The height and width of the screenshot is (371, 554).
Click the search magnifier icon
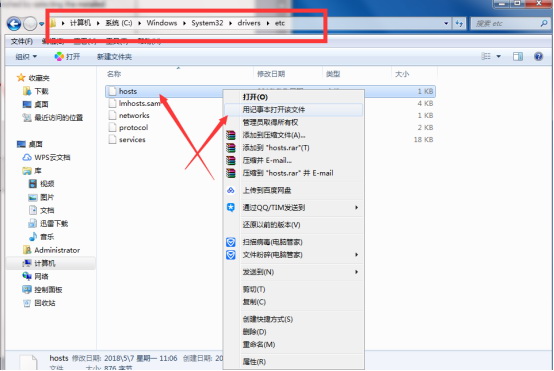544,24
